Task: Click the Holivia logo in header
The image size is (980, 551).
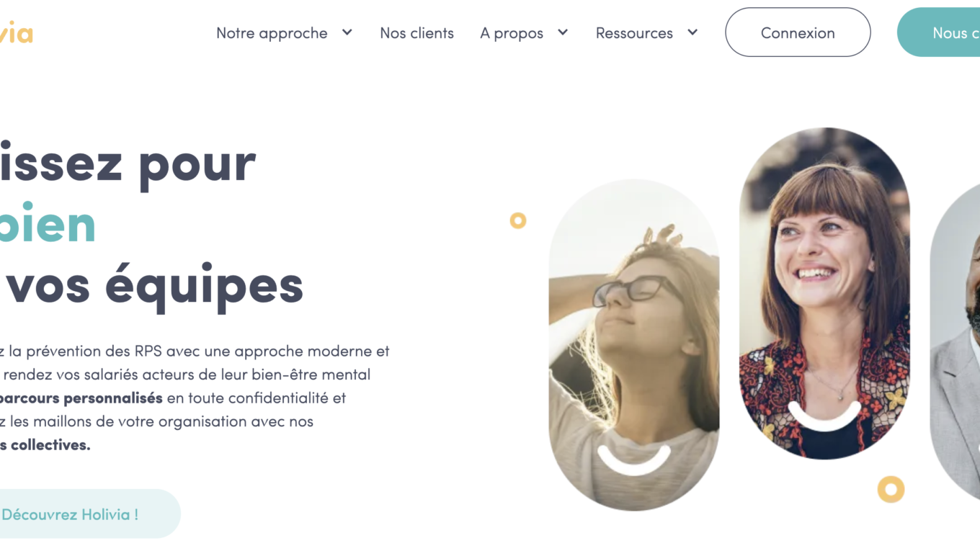Action: (16, 33)
